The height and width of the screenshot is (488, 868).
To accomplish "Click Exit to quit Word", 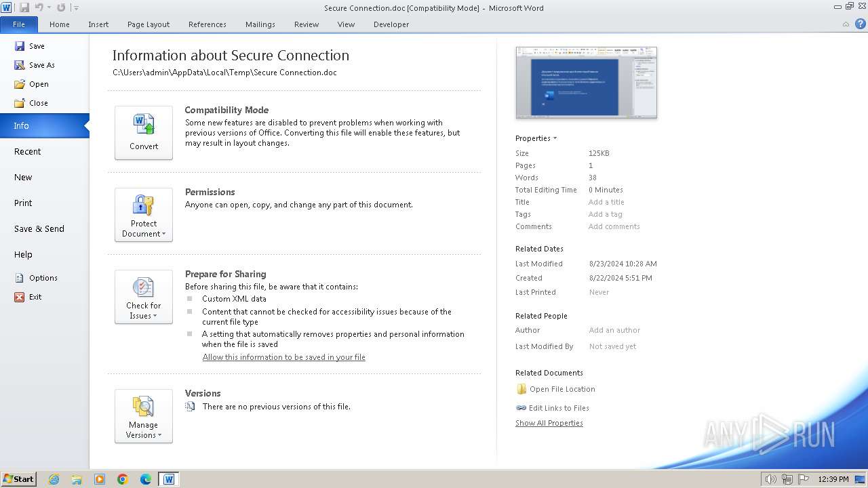I will point(28,297).
